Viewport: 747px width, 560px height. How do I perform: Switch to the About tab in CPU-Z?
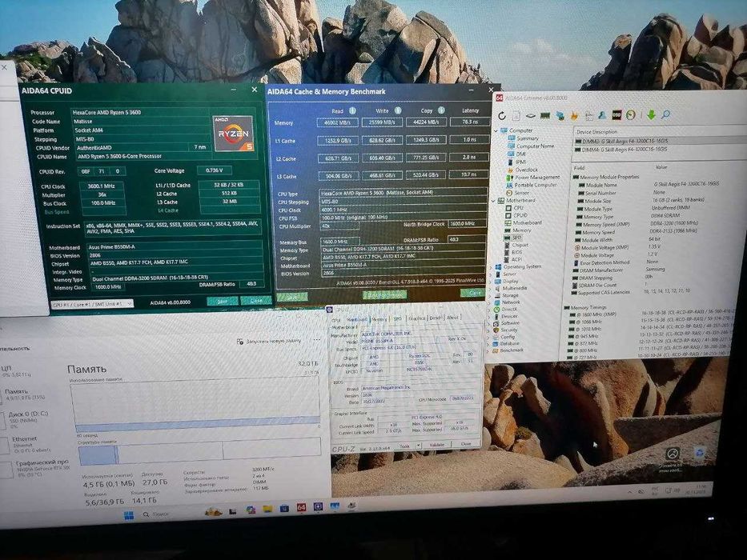click(452, 317)
